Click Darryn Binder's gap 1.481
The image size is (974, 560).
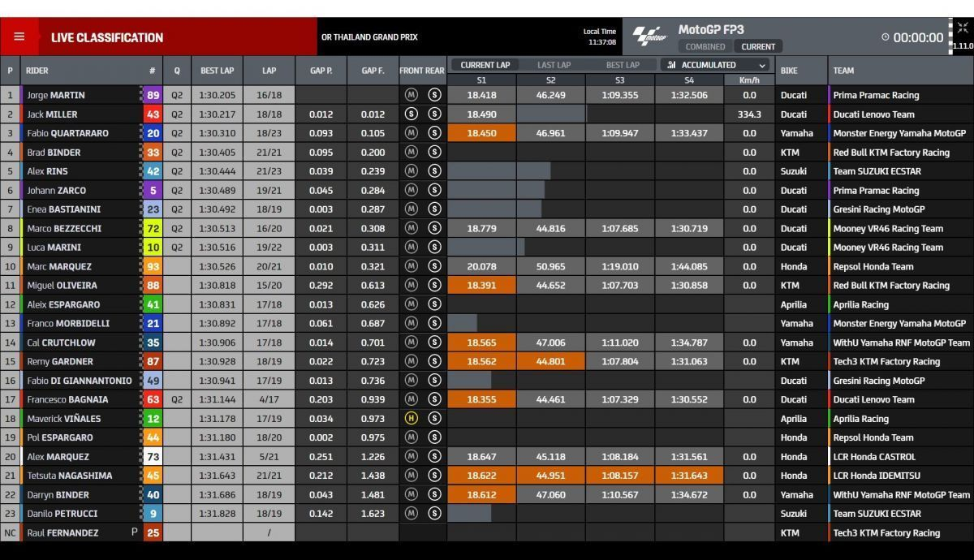(x=373, y=494)
